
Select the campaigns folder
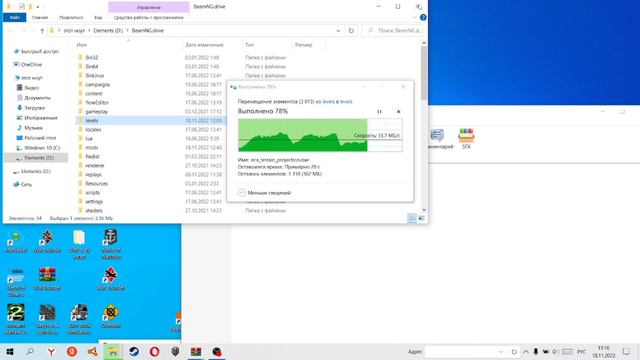click(x=97, y=84)
